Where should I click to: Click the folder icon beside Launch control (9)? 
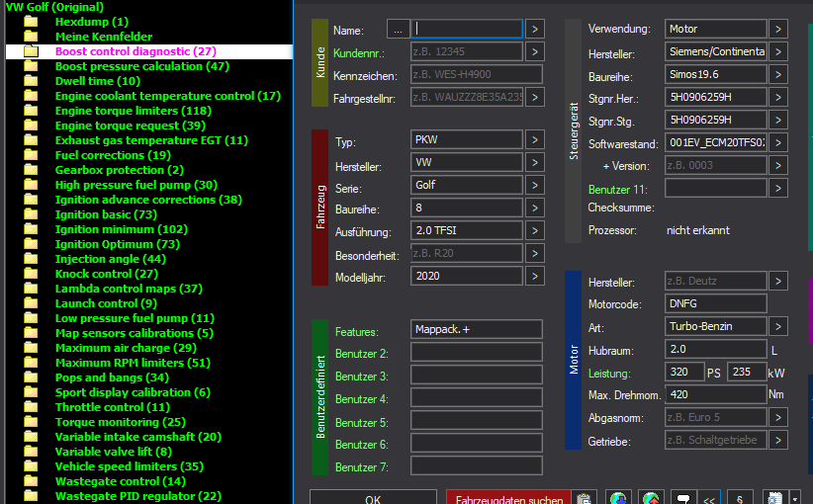coord(31,303)
